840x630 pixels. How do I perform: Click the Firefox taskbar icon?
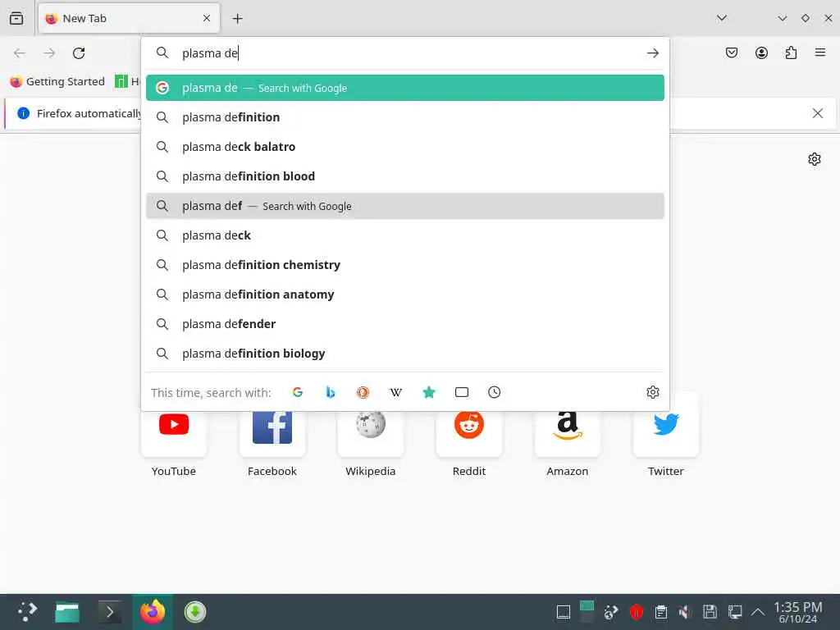coord(153,612)
